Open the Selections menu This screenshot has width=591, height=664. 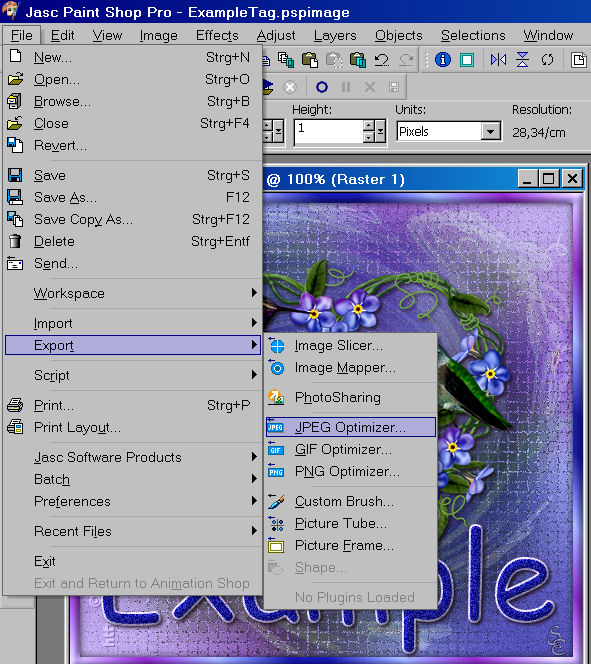coord(473,35)
